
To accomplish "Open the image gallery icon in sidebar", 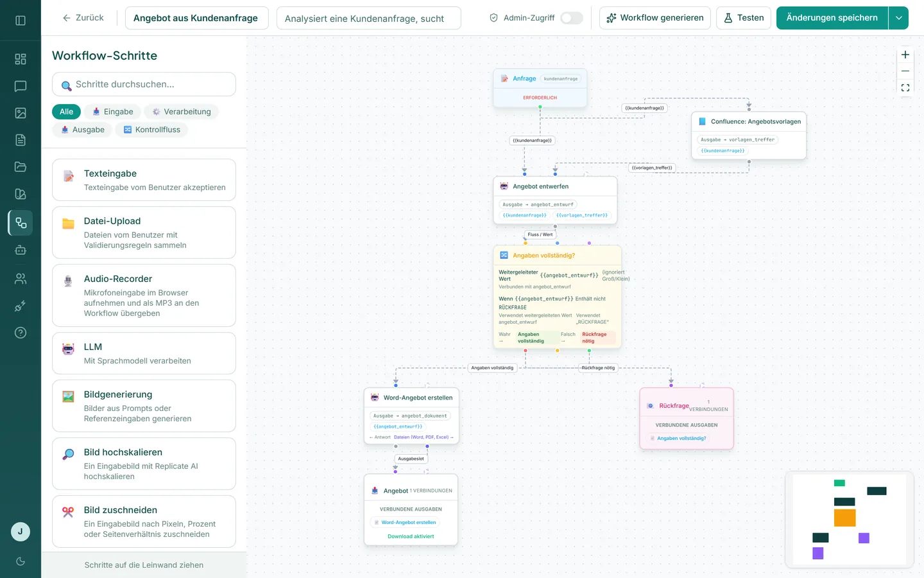I will click(x=21, y=113).
